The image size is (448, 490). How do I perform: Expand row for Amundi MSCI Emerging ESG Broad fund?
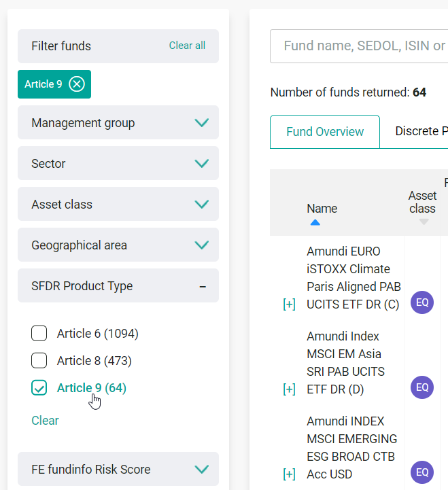[x=289, y=474]
